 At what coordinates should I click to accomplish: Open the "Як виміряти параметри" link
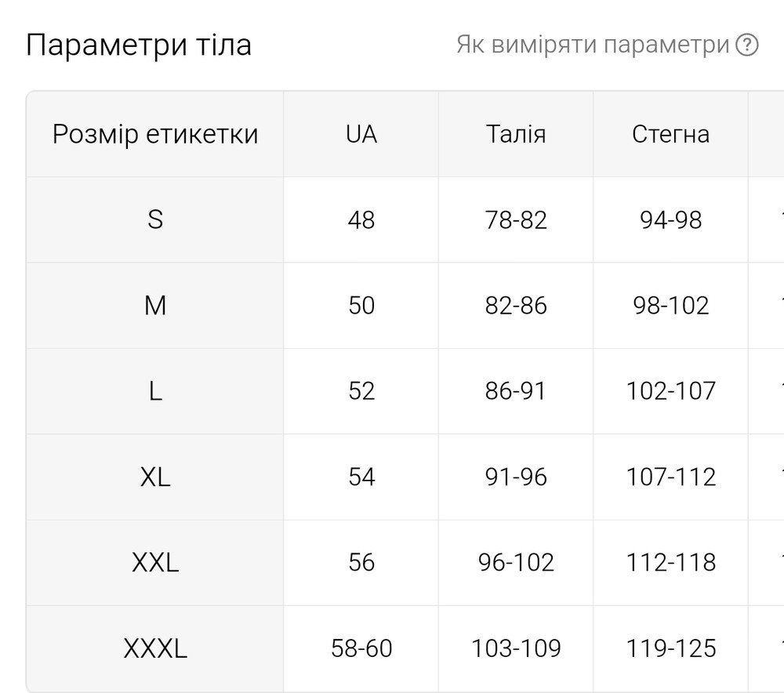pyautogui.click(x=593, y=45)
